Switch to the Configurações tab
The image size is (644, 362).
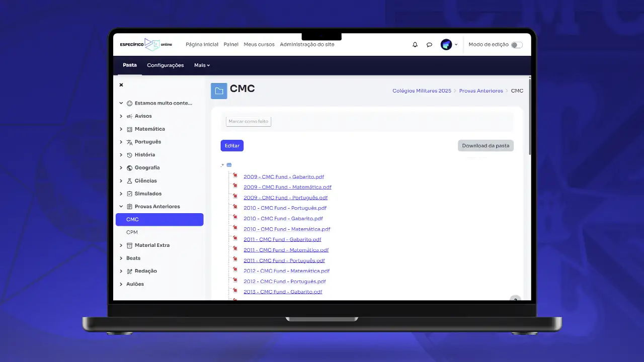[x=165, y=65]
